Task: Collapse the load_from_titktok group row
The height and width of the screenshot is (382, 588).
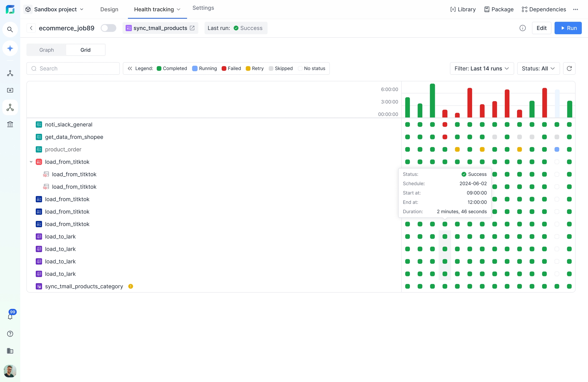Action: tap(31, 162)
